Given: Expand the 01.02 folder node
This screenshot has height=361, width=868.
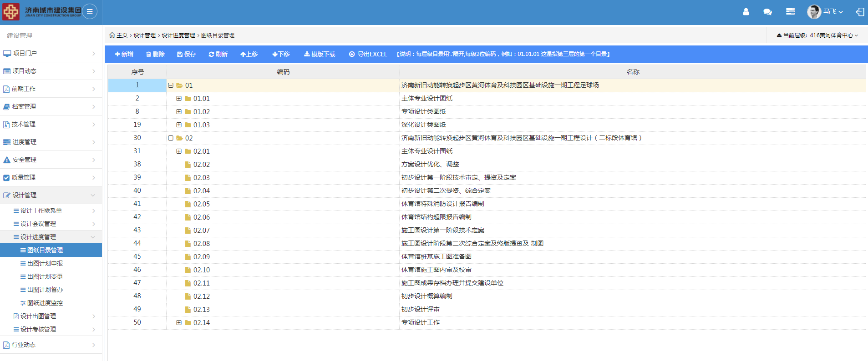Looking at the screenshot, I should pos(179,112).
